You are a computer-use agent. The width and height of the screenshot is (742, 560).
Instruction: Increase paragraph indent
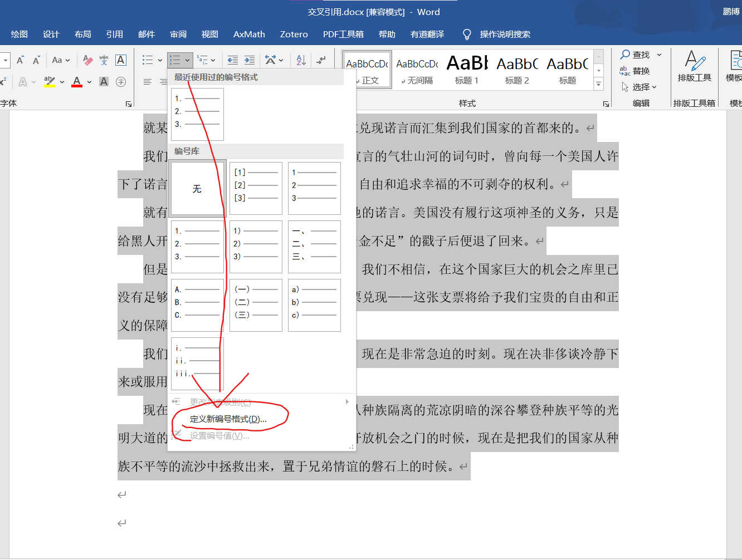tap(250, 60)
